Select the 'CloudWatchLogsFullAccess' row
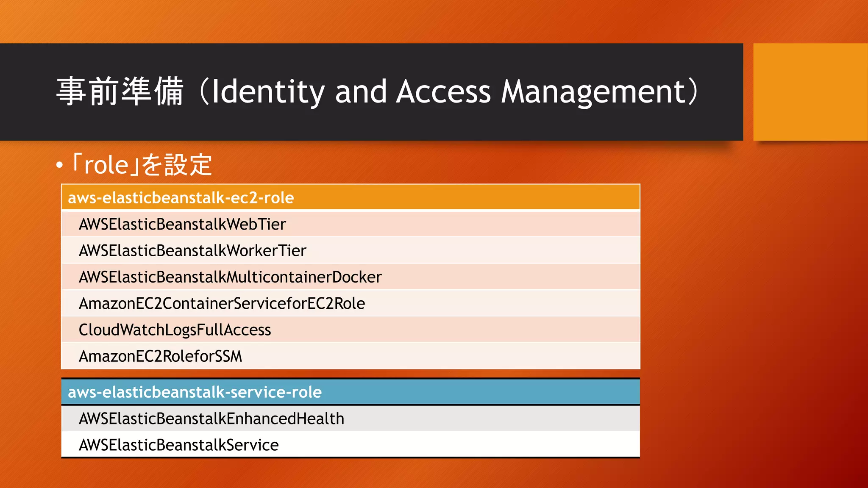Viewport: 868px width, 488px height. tap(351, 330)
